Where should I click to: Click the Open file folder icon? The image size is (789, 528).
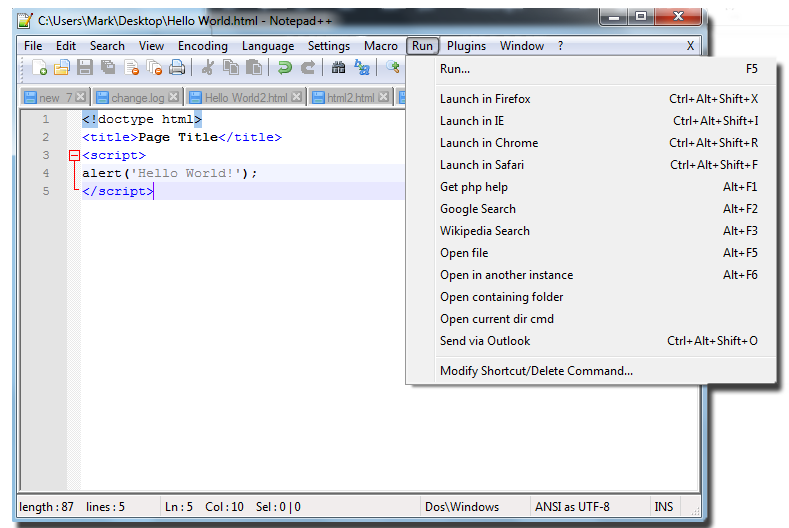(62, 67)
